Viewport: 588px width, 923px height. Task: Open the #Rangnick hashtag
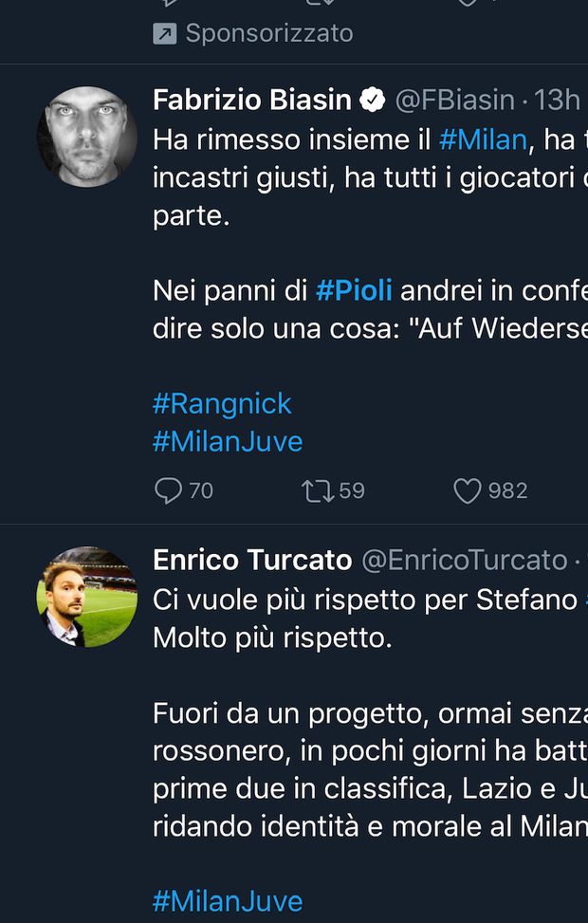click(222, 404)
